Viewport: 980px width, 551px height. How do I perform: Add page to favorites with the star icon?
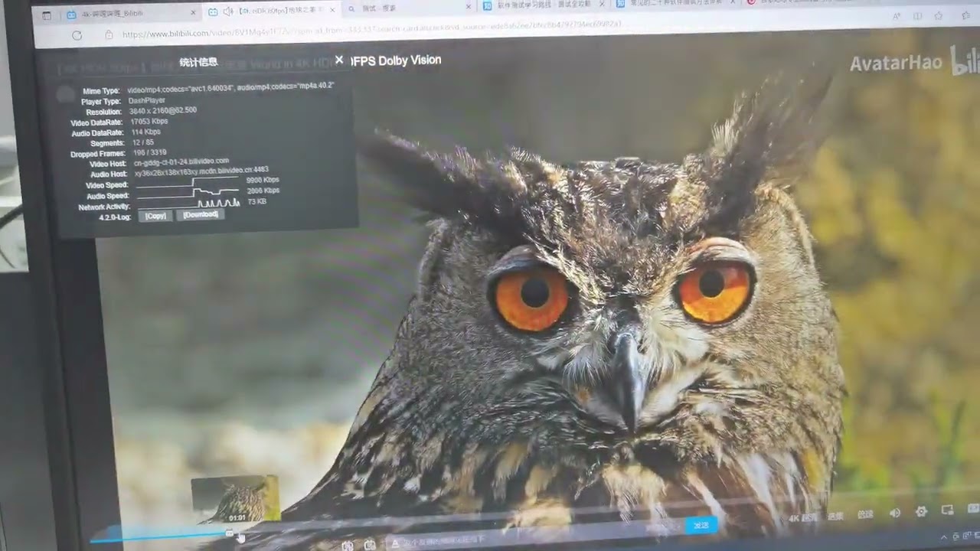tap(939, 15)
